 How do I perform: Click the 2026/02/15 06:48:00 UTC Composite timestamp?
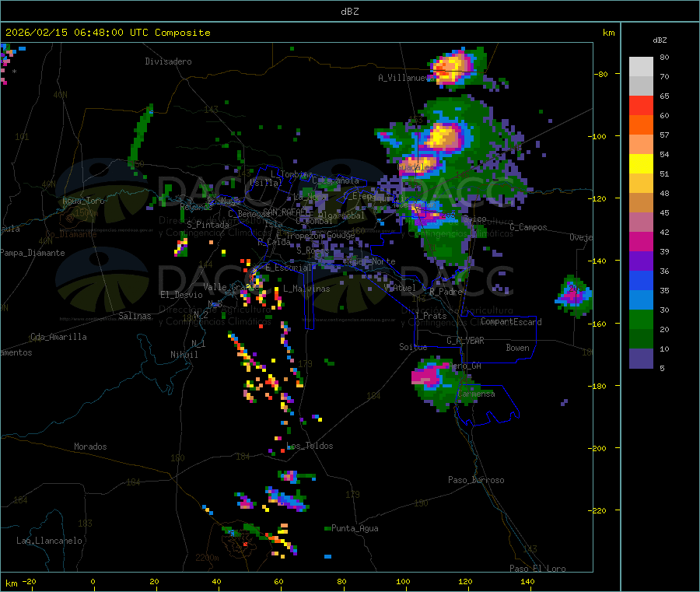(107, 33)
